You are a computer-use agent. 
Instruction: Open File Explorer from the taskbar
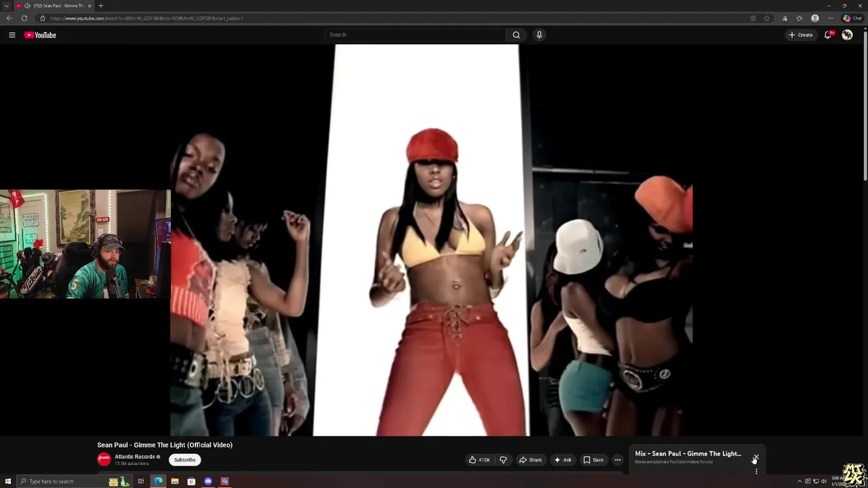point(175,481)
